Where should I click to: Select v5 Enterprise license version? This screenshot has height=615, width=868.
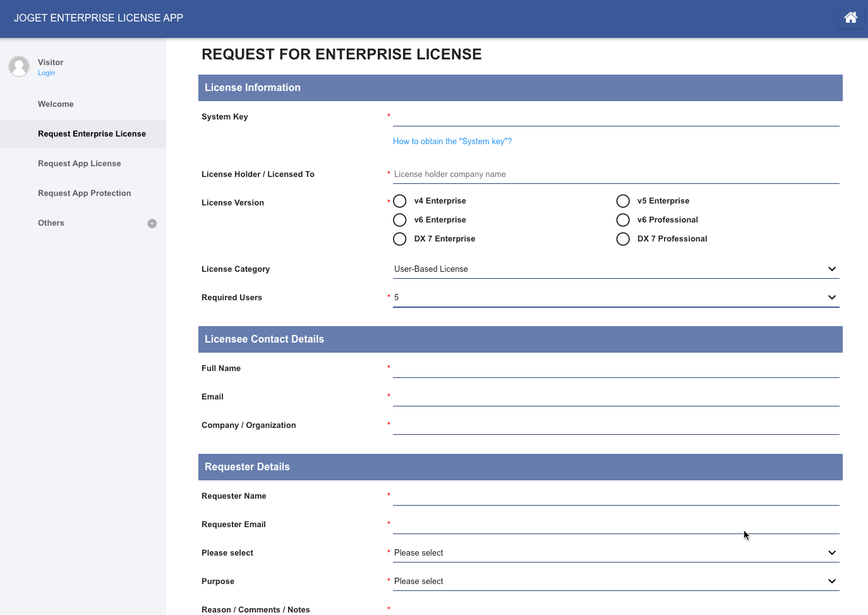[x=623, y=201]
